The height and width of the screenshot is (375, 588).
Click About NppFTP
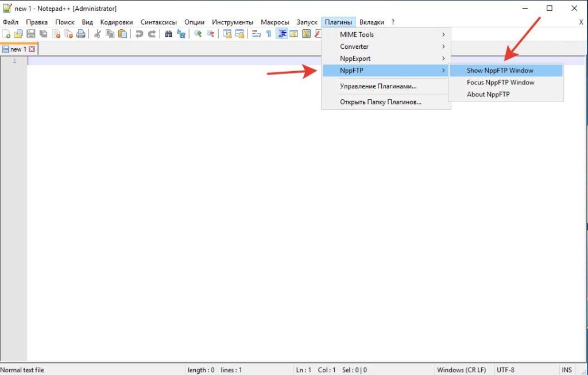tap(506, 95)
